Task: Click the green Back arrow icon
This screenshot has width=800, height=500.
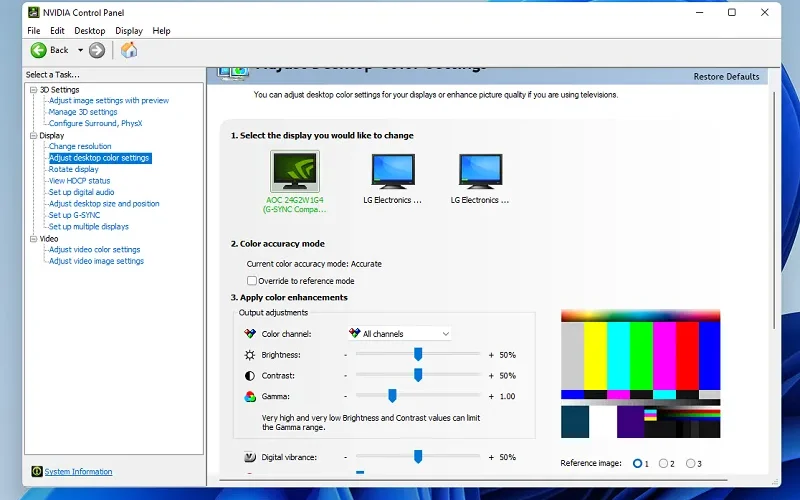Action: pos(38,50)
